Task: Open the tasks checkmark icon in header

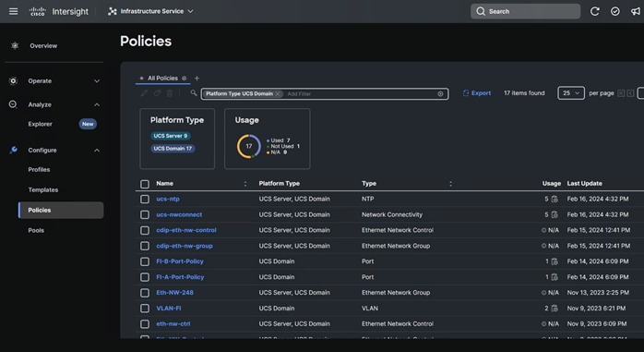Action: pyautogui.click(x=614, y=11)
